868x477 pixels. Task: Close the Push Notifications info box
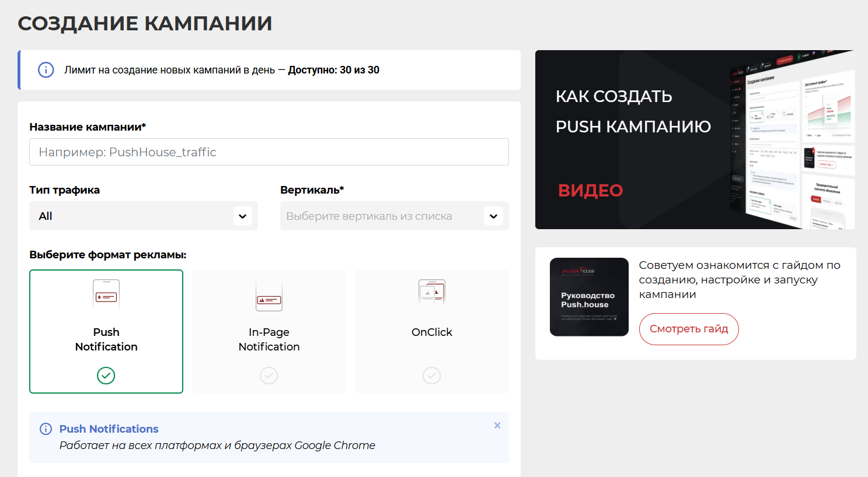[497, 426]
